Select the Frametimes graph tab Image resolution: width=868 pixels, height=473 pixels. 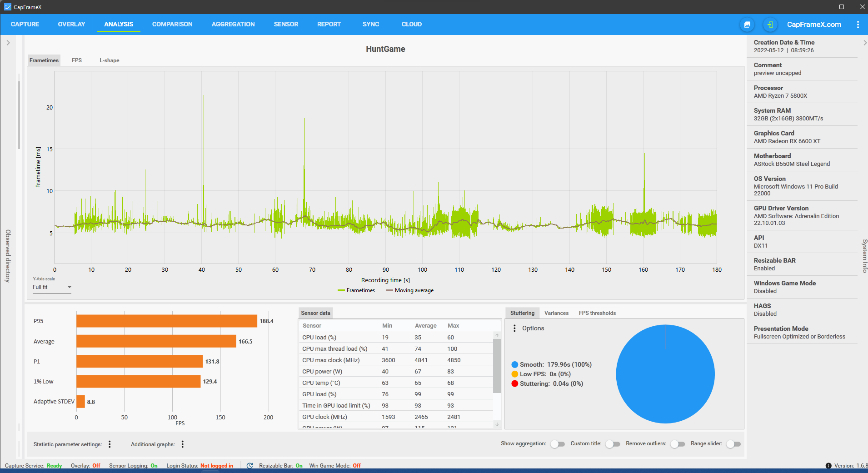[x=44, y=60]
